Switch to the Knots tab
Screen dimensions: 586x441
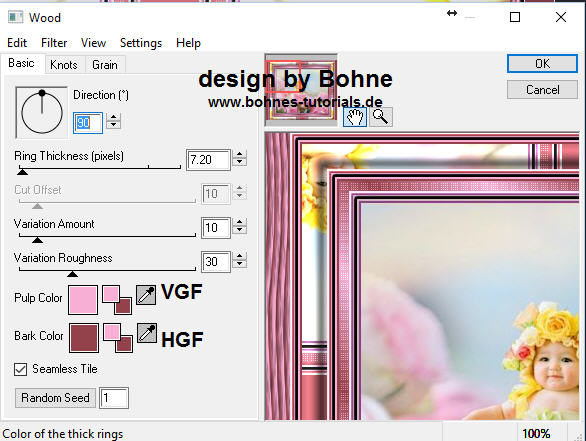coord(64,65)
